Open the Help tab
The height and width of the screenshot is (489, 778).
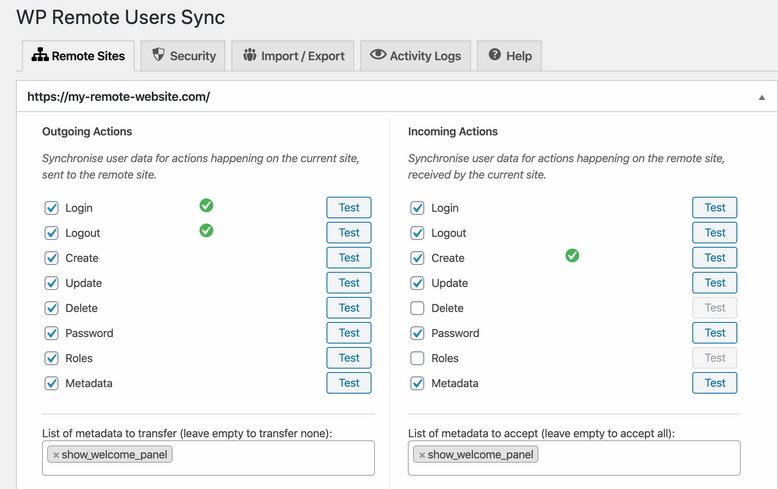(509, 56)
